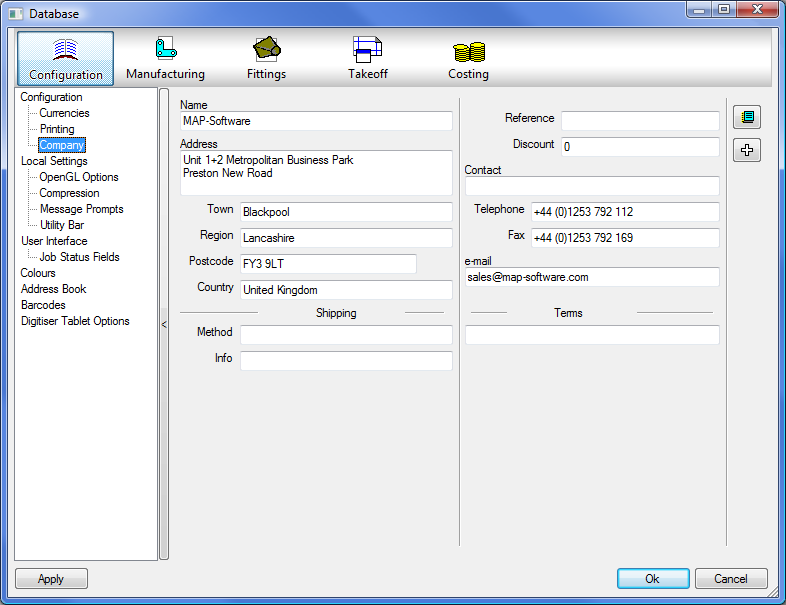Open the Takeoff section icon

[367, 58]
